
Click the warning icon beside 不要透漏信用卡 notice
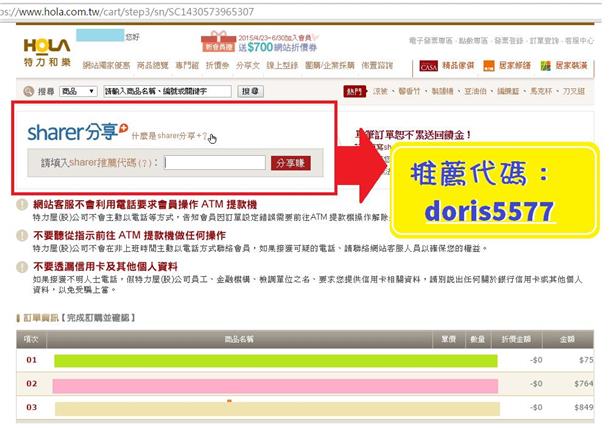[22, 267]
